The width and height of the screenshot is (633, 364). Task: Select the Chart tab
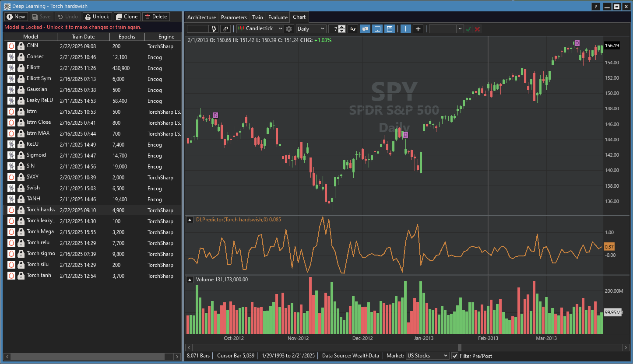click(299, 17)
